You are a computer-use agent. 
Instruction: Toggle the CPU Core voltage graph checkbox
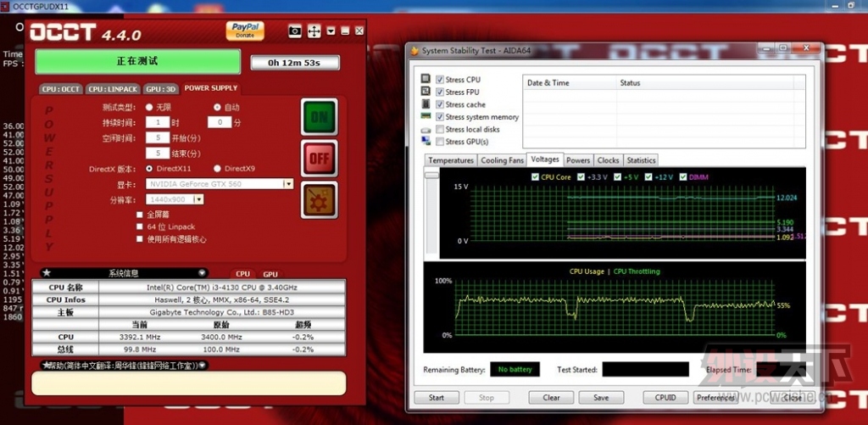click(x=535, y=177)
